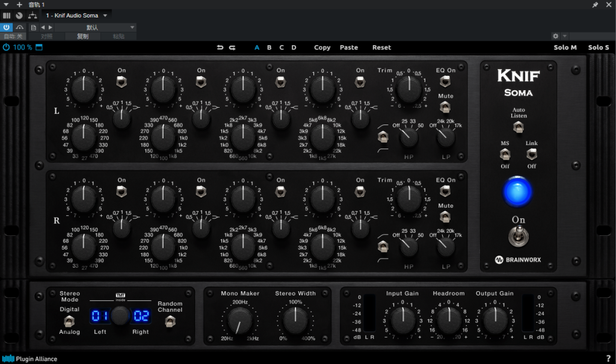The height and width of the screenshot is (364, 616).
Task: Select settings slot D
Action: pyautogui.click(x=294, y=48)
